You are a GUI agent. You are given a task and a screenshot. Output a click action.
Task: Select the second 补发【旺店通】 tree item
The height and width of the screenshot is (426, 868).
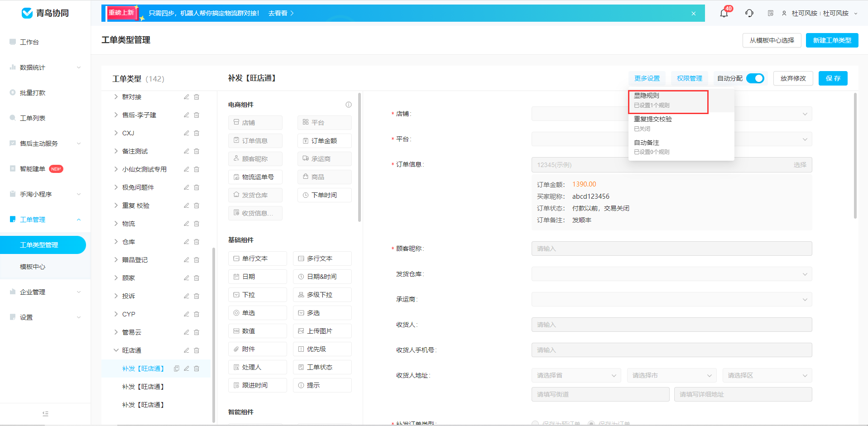click(143, 387)
